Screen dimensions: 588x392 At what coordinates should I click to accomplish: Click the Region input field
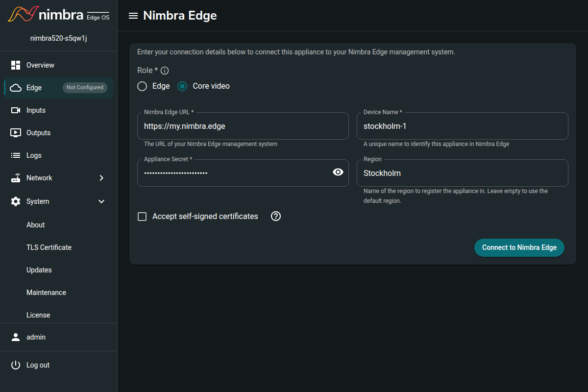pos(463,173)
